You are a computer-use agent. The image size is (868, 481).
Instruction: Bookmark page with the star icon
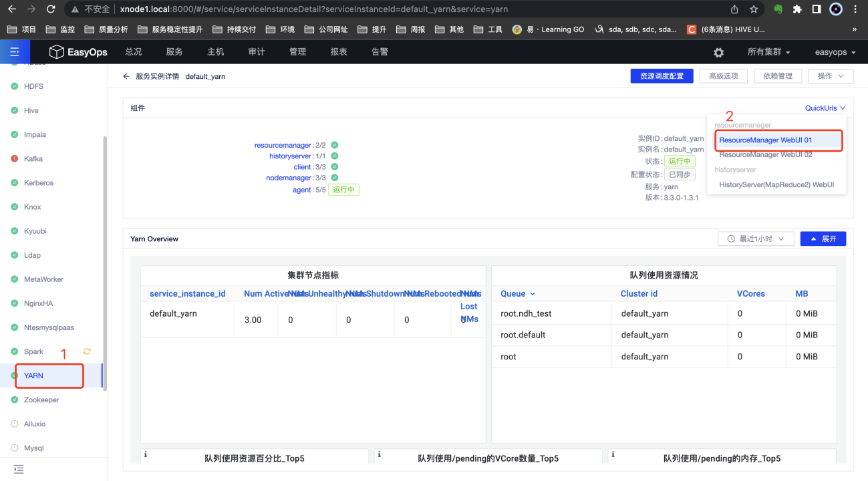tap(754, 9)
